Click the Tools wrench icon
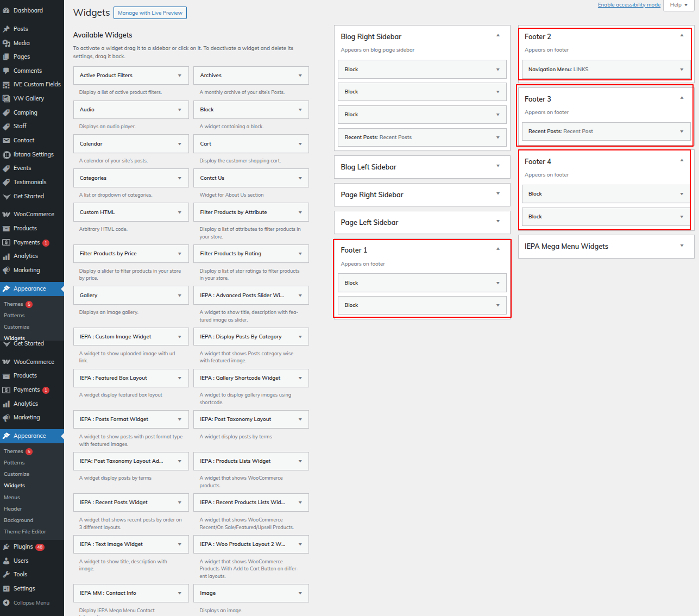Image resolution: width=699 pixels, height=616 pixels. (7, 574)
